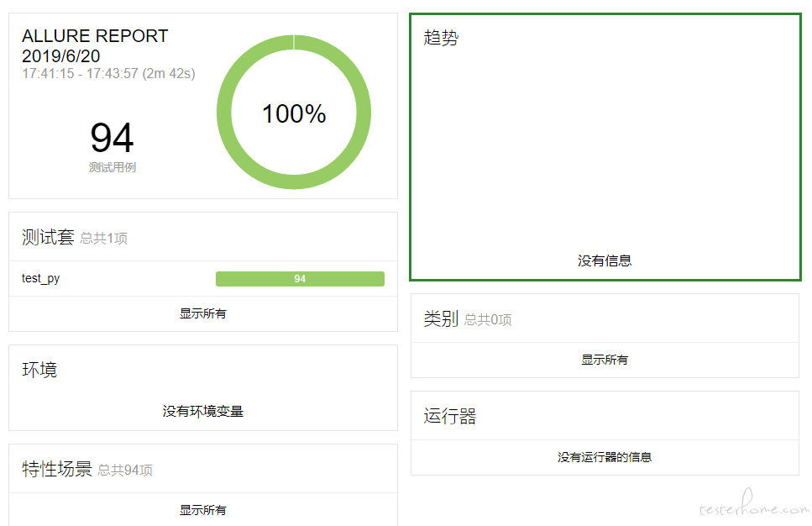Click the 没有信息 message in trend widget
The image size is (812, 526).
tap(605, 260)
